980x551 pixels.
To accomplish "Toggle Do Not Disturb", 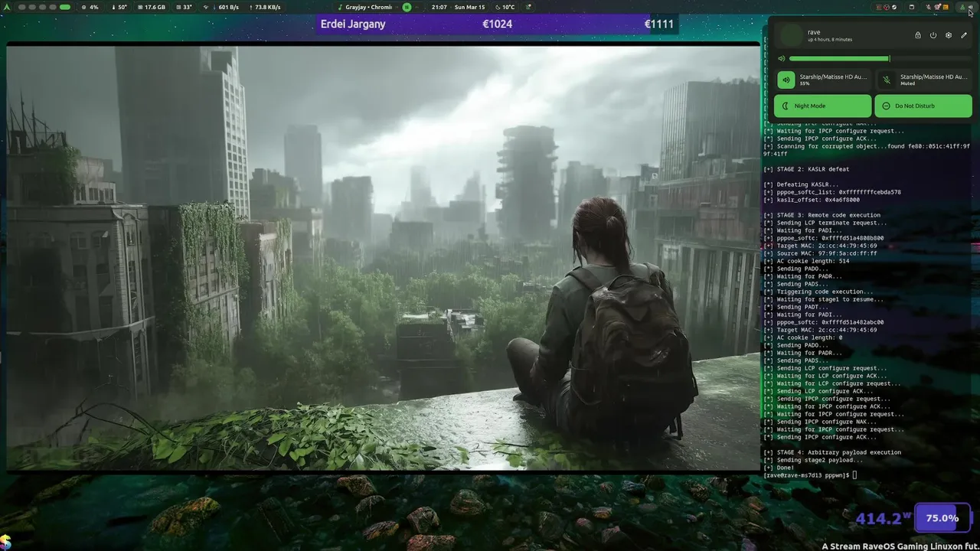I will (x=923, y=106).
